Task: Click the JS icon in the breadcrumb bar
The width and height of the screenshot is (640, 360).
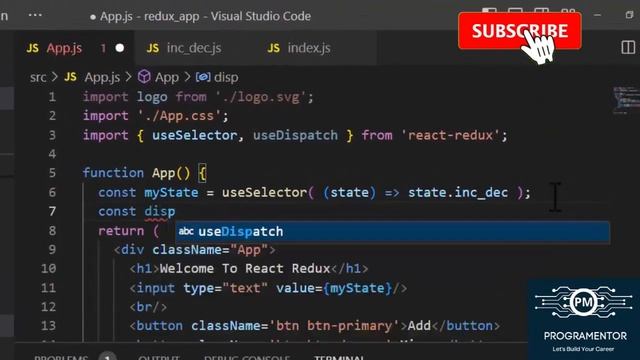Action: coord(71,77)
